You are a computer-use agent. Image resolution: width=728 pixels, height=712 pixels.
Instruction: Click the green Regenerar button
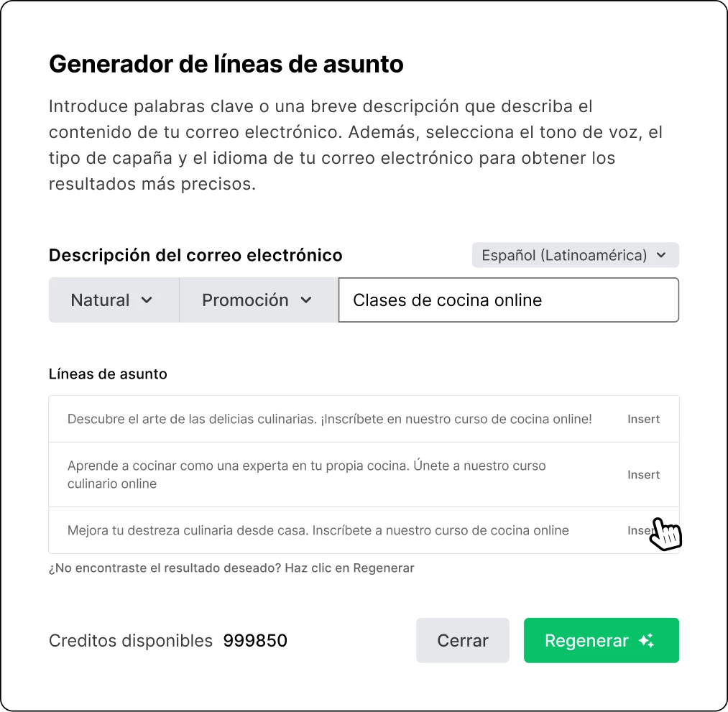pos(600,640)
